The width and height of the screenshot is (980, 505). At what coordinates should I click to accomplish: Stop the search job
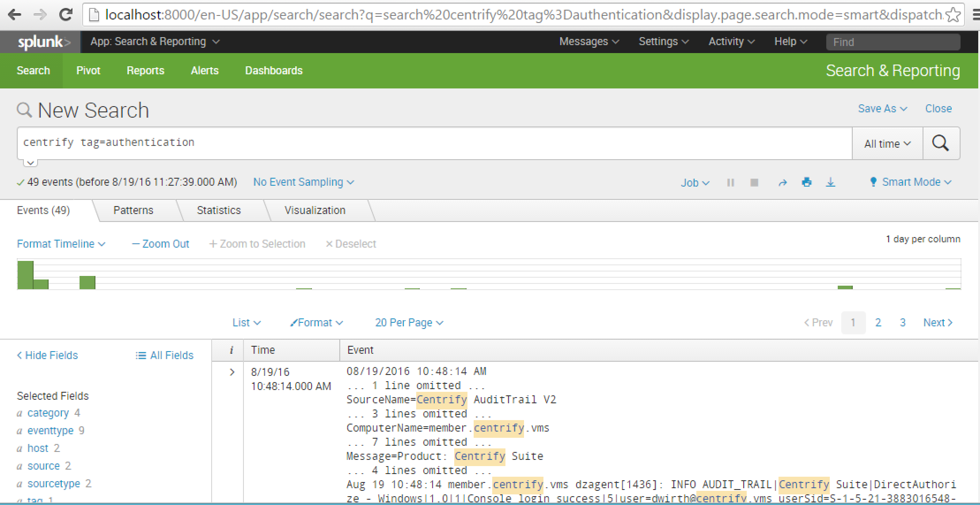click(x=755, y=182)
